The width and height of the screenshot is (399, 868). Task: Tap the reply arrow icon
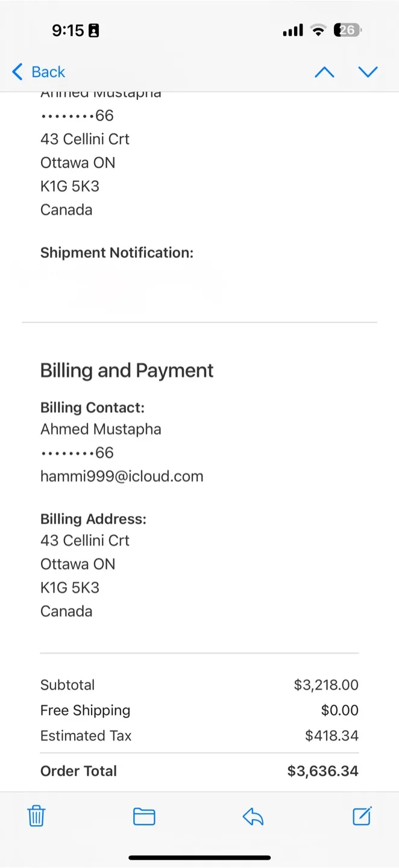253,817
